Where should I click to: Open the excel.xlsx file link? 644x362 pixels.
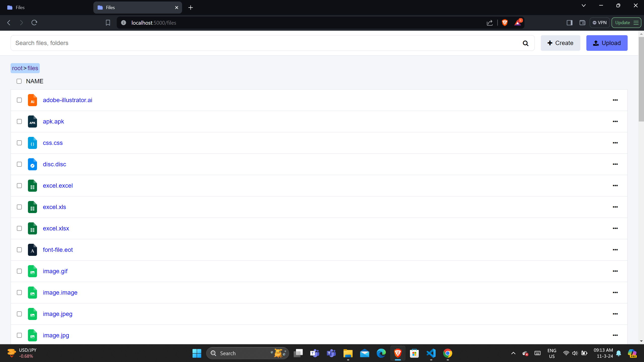tap(56, 228)
